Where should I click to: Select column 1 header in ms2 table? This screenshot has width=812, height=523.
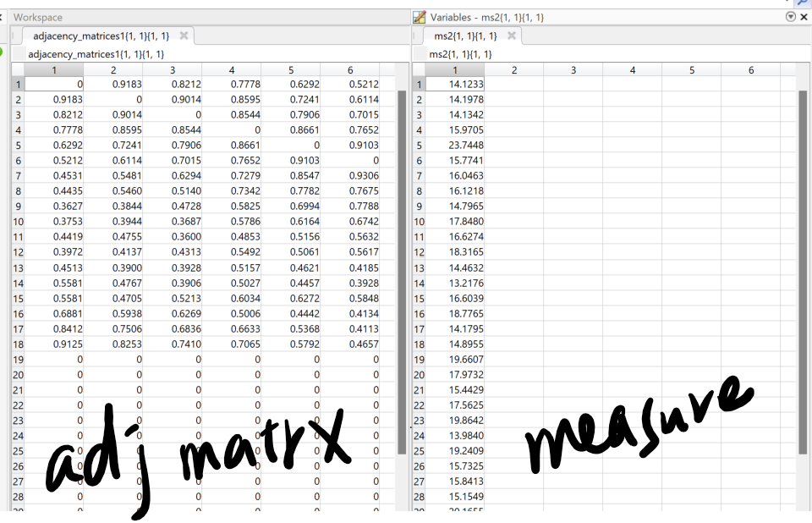455,70
